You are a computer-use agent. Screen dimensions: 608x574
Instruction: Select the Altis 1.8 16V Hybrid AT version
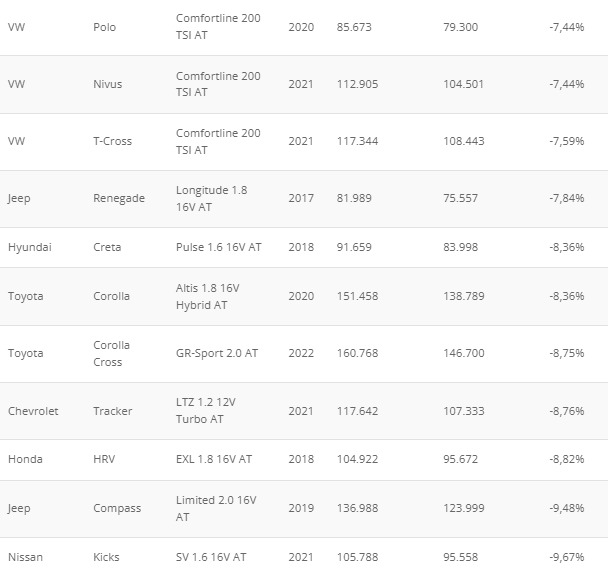coord(207,297)
